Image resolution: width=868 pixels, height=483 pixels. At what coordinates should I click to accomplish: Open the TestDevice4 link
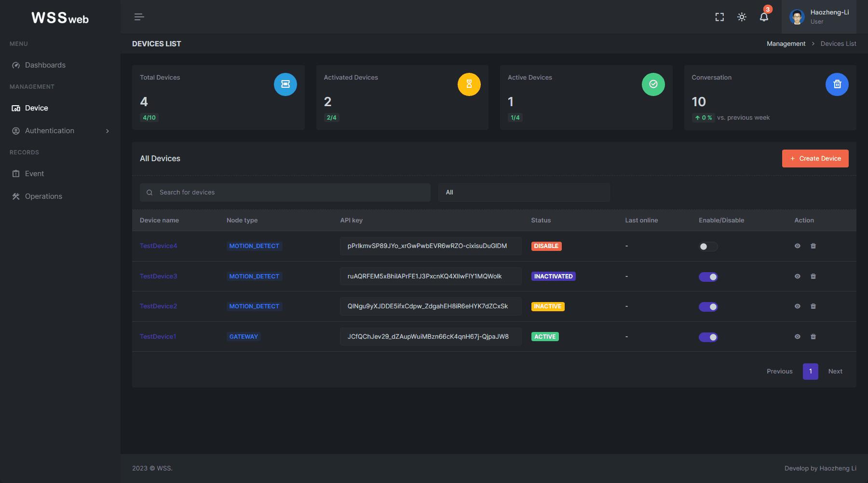coord(158,246)
